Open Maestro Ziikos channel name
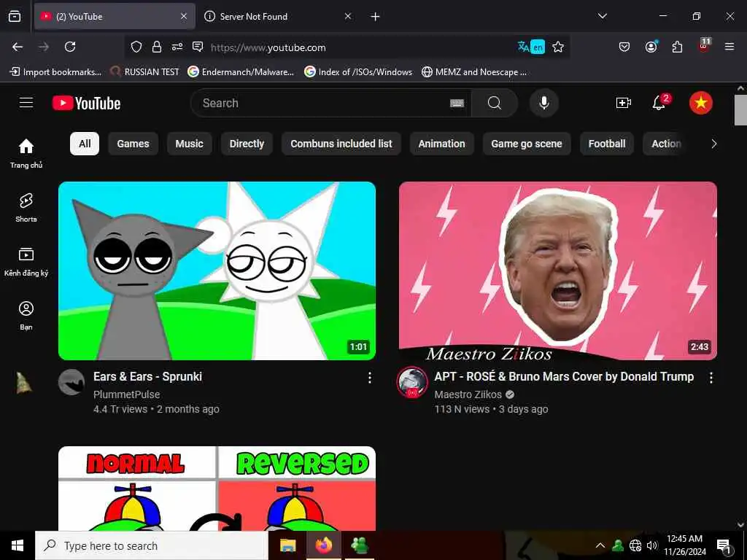The width and height of the screenshot is (747, 560). coord(468,394)
